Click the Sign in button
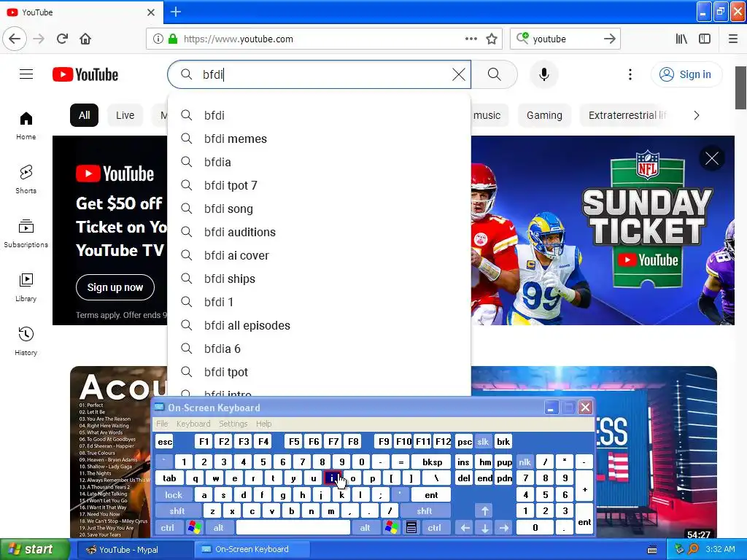 pyautogui.click(x=686, y=74)
